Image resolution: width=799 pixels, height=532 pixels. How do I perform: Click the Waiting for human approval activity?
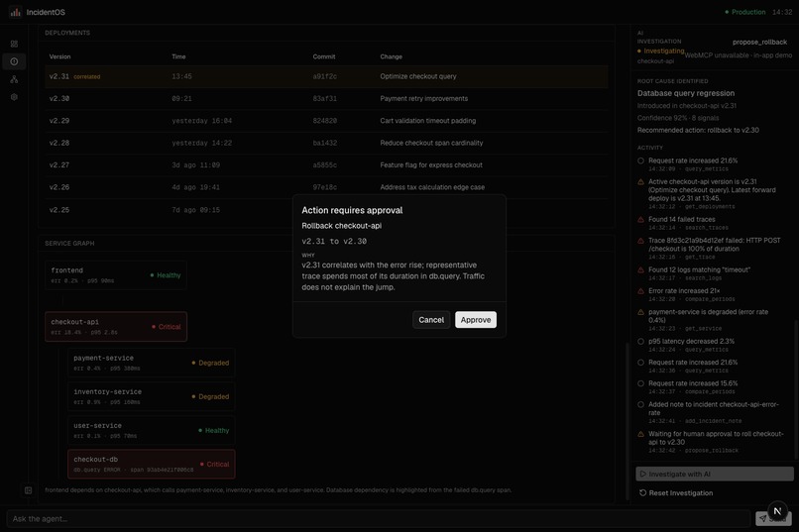716,438
